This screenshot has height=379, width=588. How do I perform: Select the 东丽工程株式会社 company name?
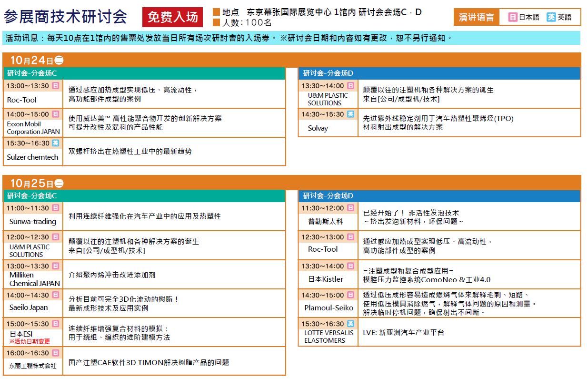click(33, 366)
